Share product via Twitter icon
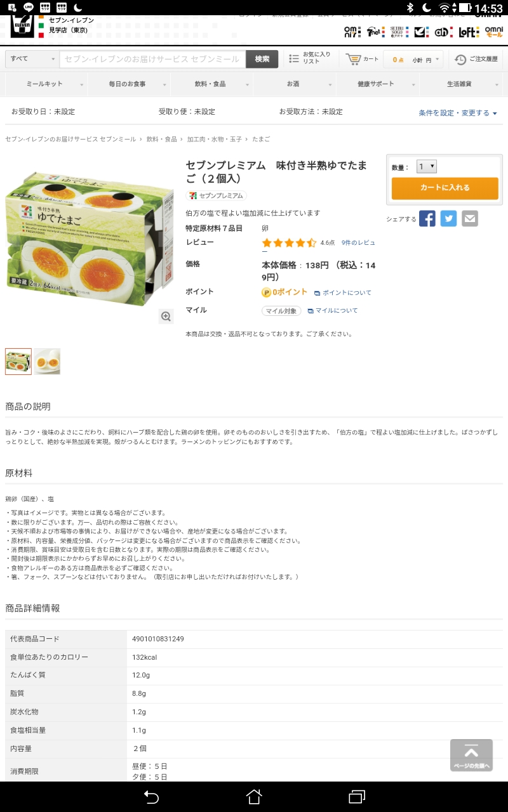 [x=448, y=219]
